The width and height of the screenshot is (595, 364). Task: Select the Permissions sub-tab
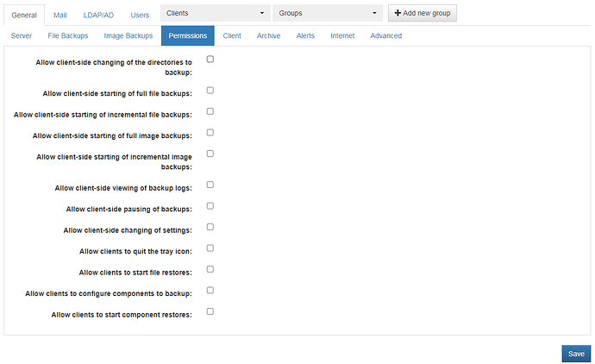pos(188,35)
